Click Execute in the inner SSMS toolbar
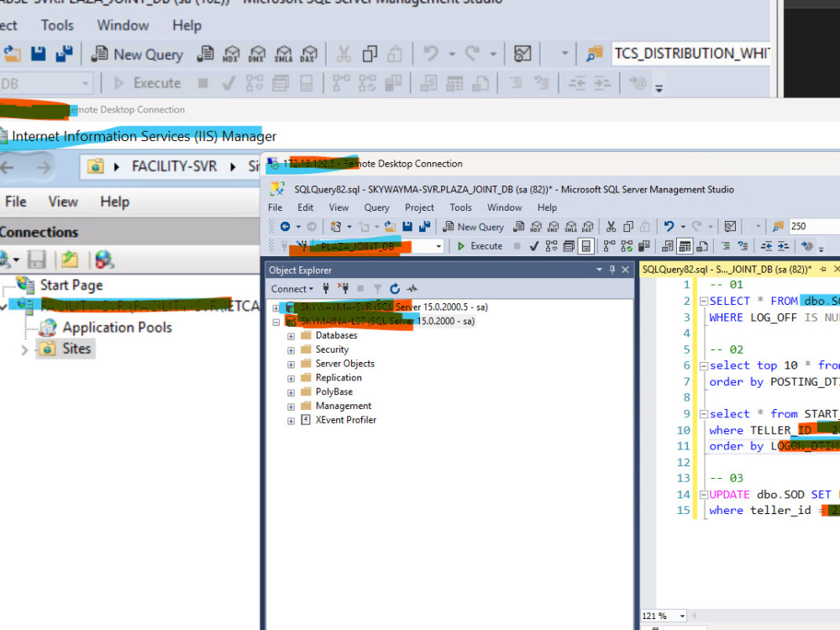The width and height of the screenshot is (840, 630). point(480,246)
